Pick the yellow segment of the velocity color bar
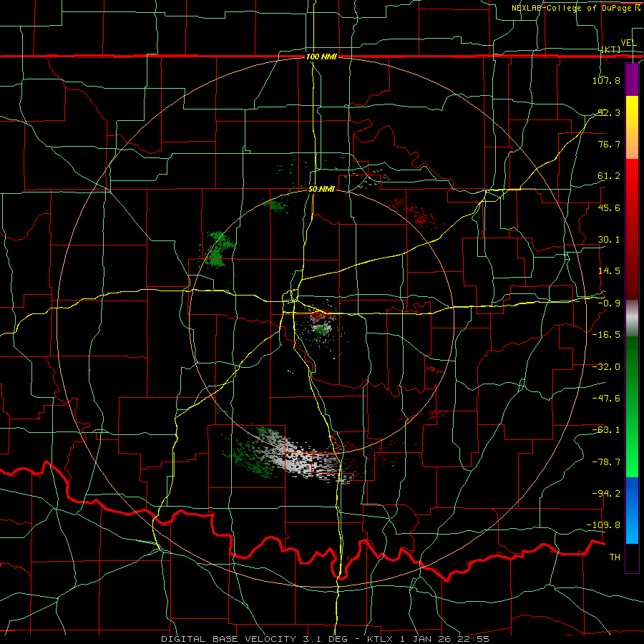The width and height of the screenshot is (644, 644). (632, 127)
